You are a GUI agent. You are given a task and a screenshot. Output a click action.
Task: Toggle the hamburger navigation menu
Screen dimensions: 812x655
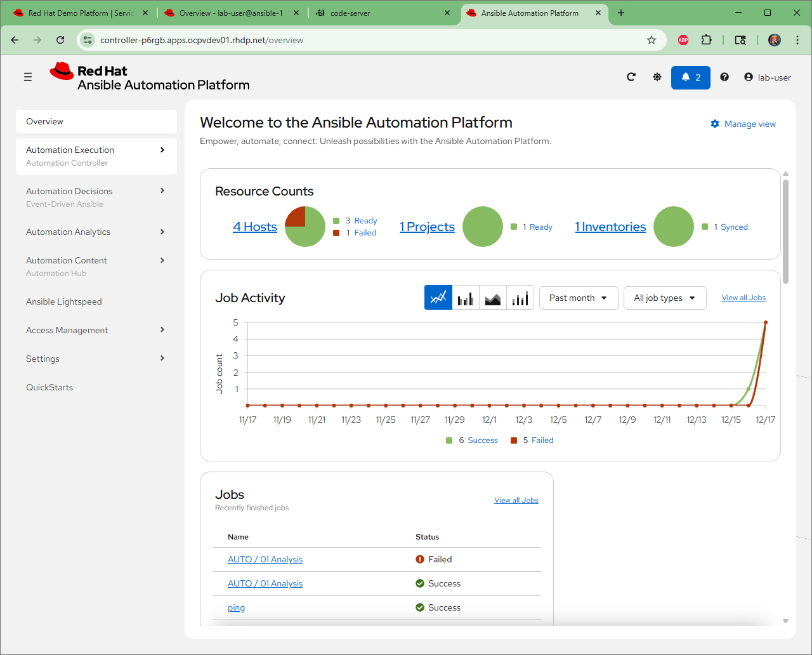pyautogui.click(x=28, y=77)
